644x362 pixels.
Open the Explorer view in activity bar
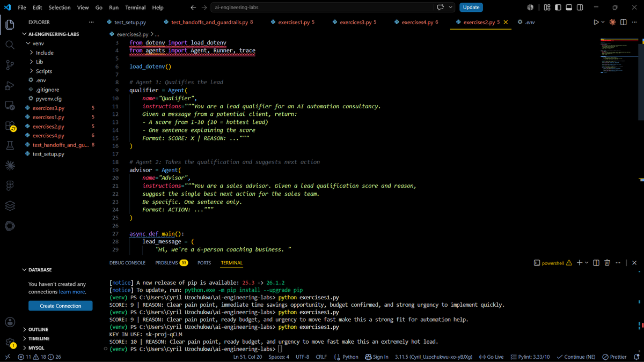10,25
